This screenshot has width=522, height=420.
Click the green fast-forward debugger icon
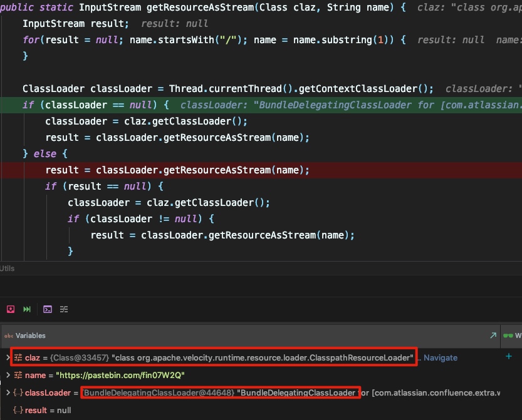[x=26, y=309]
